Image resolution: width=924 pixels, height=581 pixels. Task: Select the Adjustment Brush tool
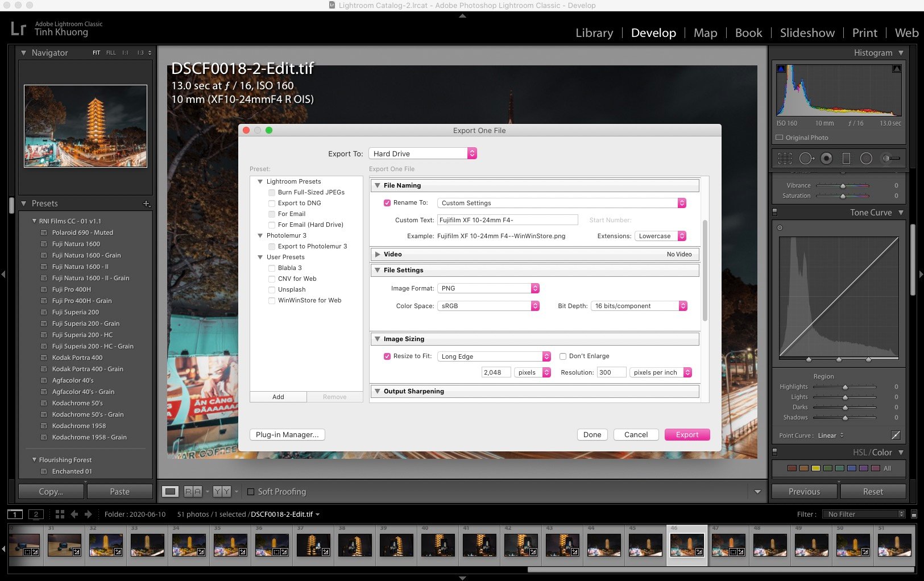pyautogui.click(x=890, y=159)
